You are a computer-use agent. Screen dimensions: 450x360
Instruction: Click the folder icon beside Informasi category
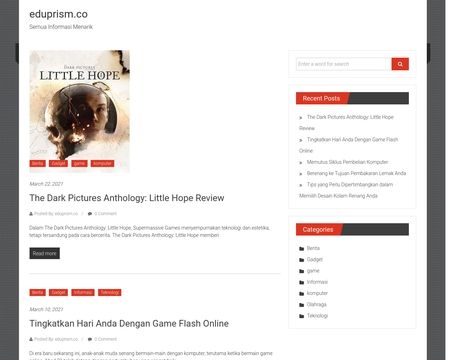point(302,282)
